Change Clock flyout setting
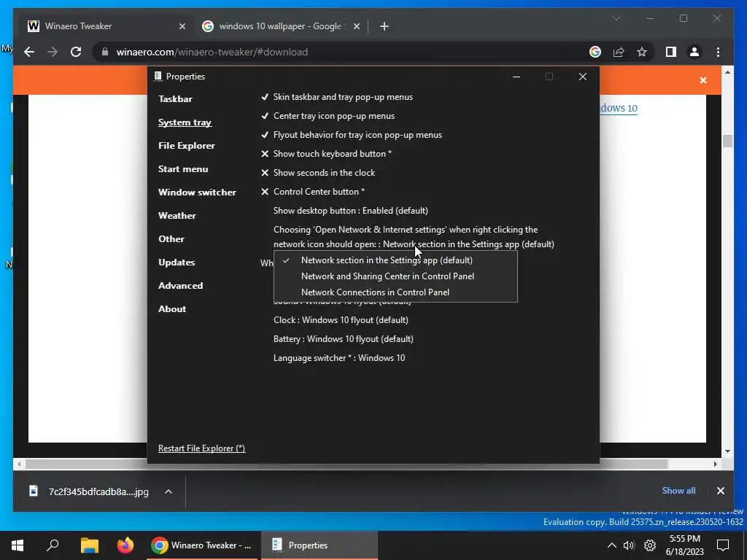 pos(341,320)
